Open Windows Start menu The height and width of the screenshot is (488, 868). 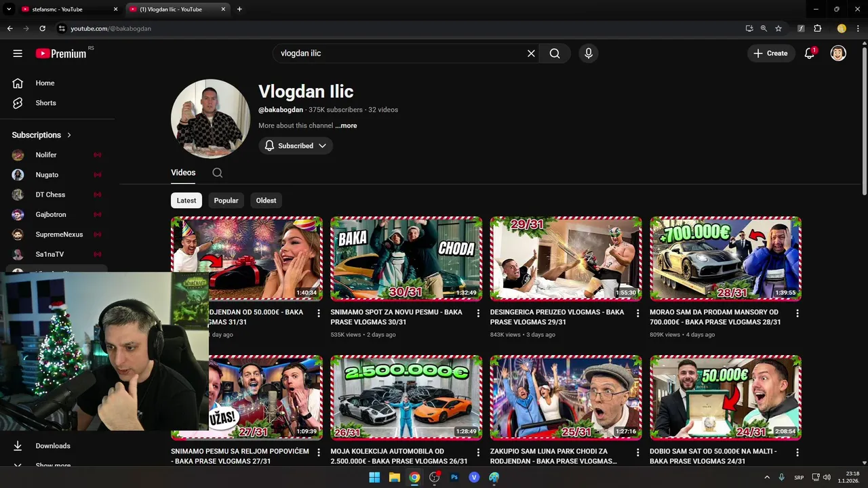(x=374, y=477)
